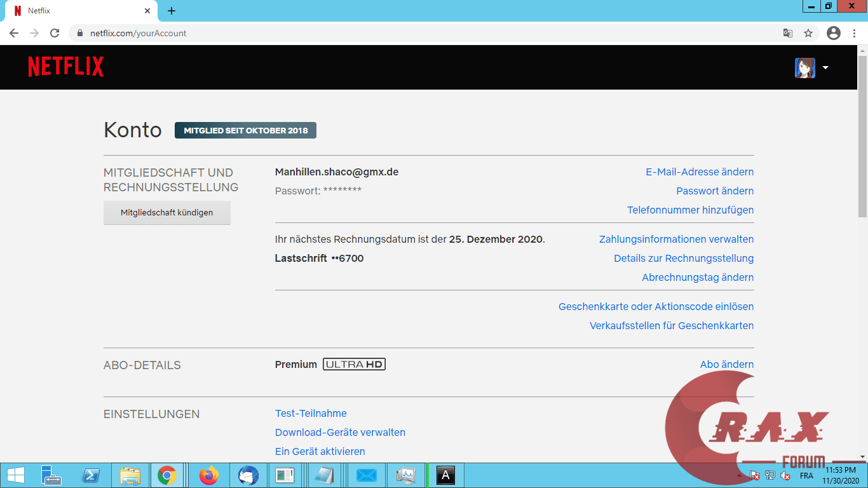
Task: Click the 25. Dezember 2020 billing date
Action: click(x=496, y=239)
